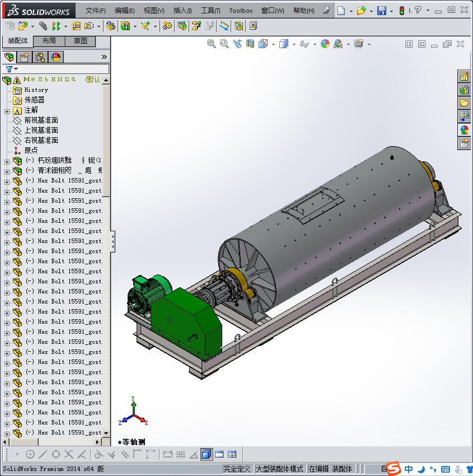This screenshot has height=476, width=473.
Task: Click the 完全定义 status bar text
Action: click(x=237, y=469)
